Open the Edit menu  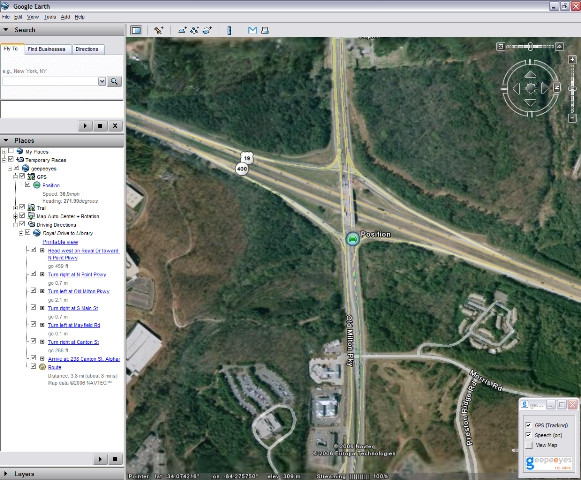pos(18,17)
